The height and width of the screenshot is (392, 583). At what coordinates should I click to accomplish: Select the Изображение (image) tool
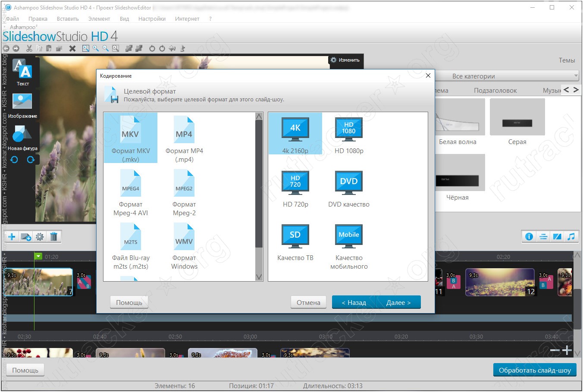(x=22, y=105)
